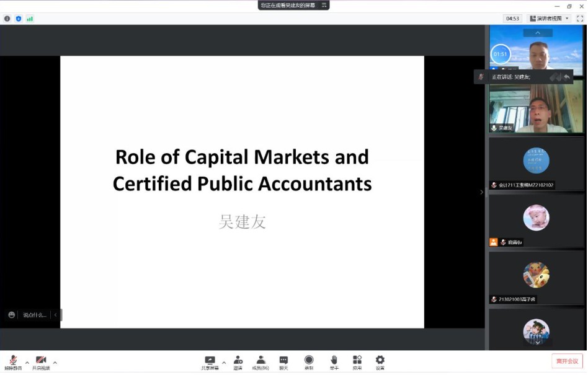This screenshot has height=375, width=588.
Task: Expand the video options arrow beside camera
Action: click(x=55, y=363)
